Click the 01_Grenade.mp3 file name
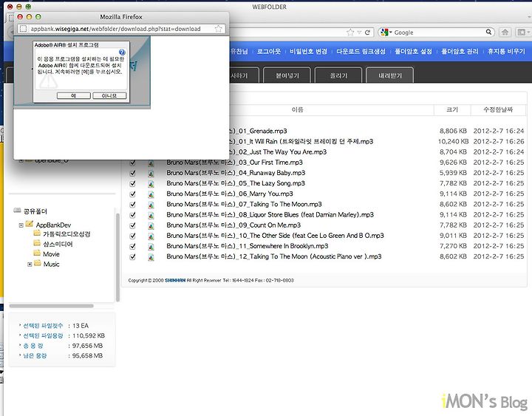The width and height of the screenshot is (532, 416). click(259, 131)
